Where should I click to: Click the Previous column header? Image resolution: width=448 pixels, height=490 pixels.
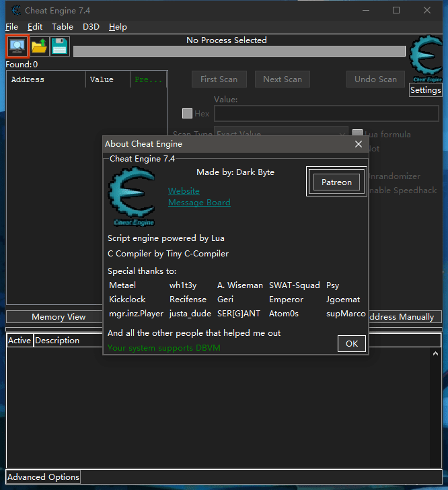(149, 79)
